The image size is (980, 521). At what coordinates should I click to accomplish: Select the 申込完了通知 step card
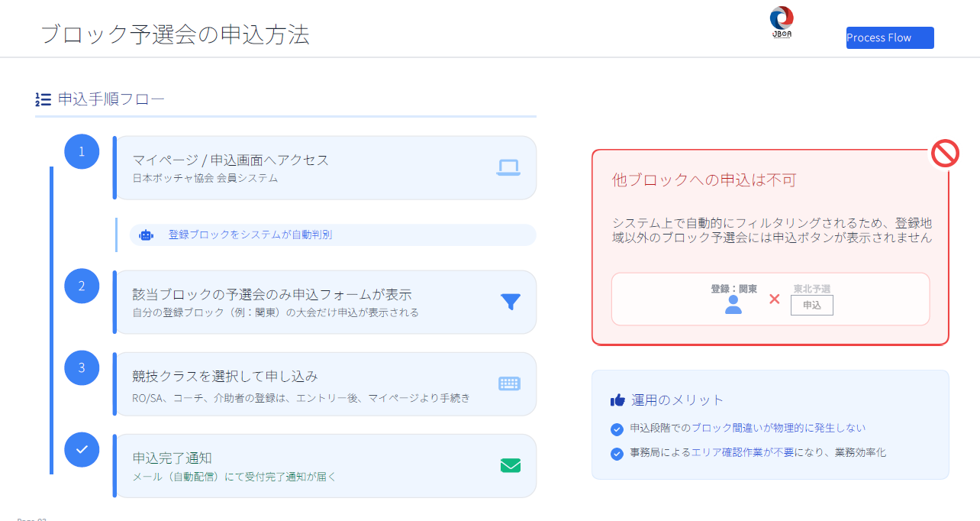325,465
